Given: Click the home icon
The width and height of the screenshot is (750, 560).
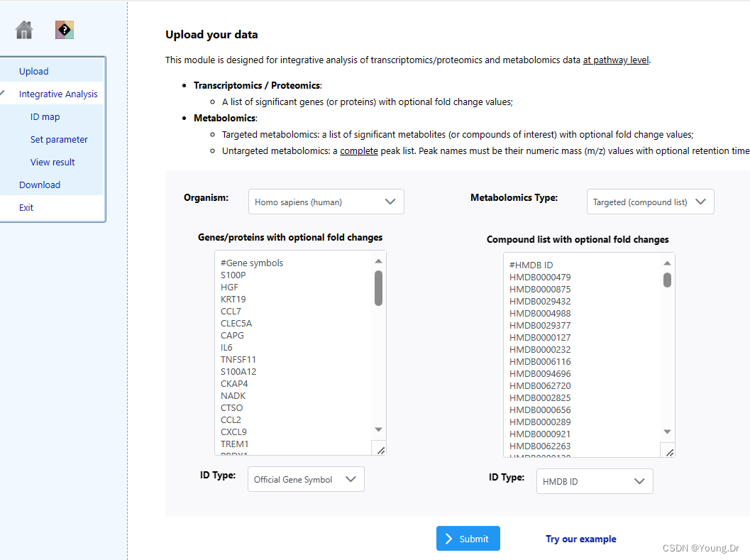Looking at the screenshot, I should click(x=24, y=30).
